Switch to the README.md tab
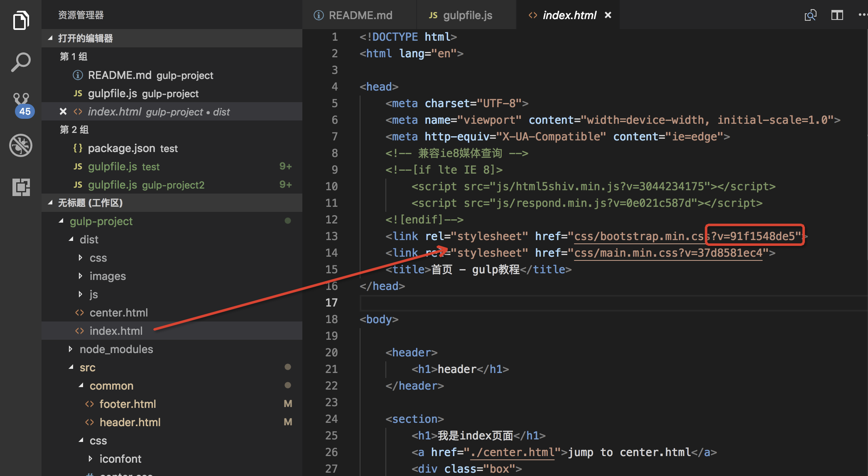The width and height of the screenshot is (868, 476). click(x=360, y=15)
